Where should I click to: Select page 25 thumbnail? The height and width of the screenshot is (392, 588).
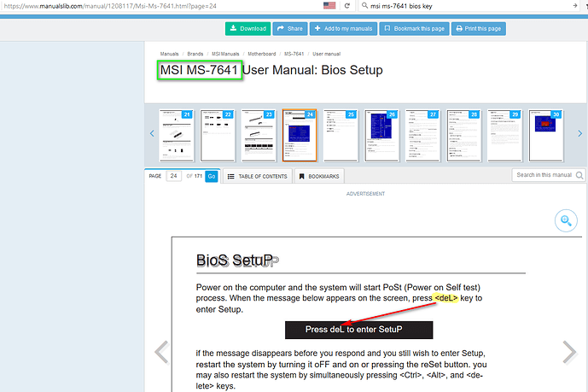coord(341,136)
